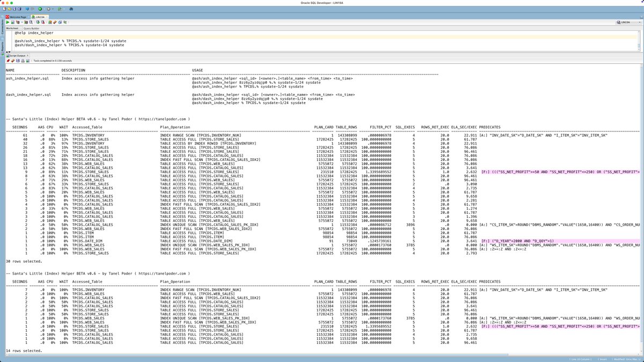The image size is (644, 362).
Task: Switch to the Worksheet sub-tab
Action: [12, 28]
